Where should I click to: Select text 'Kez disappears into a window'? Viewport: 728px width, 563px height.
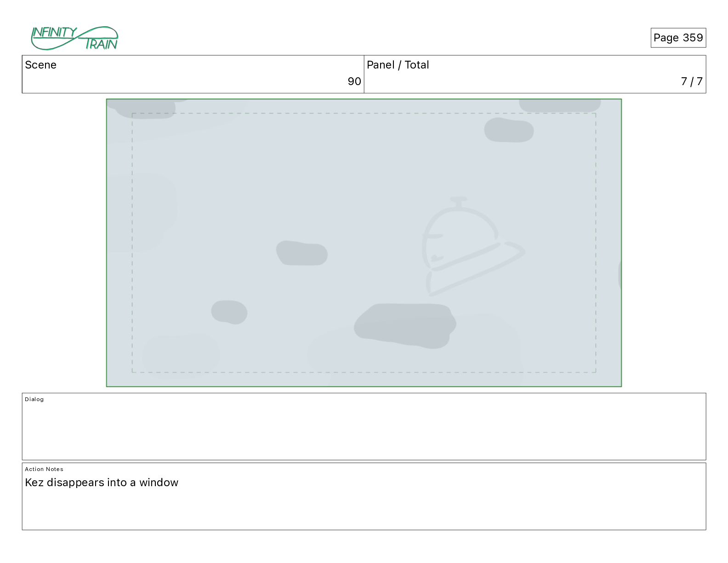[102, 483]
